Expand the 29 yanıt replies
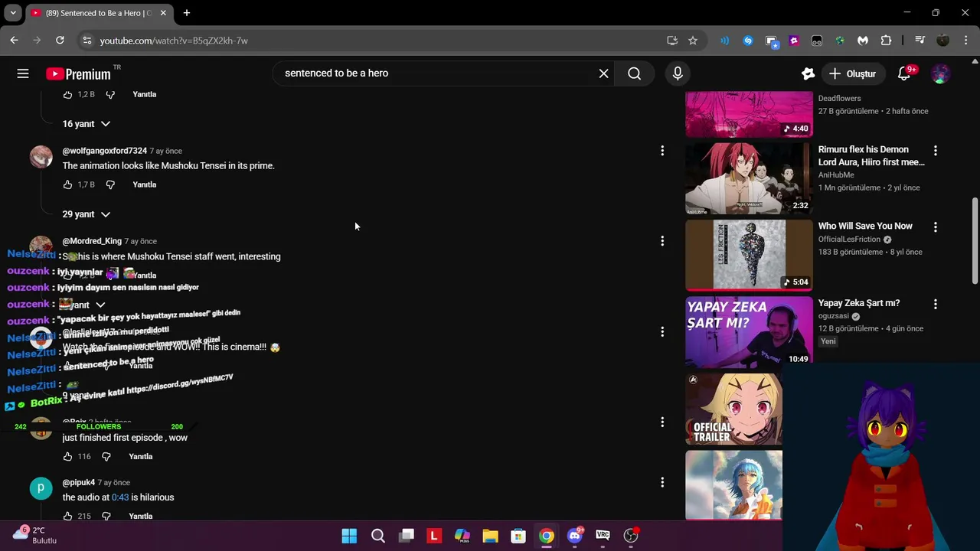 click(x=86, y=214)
